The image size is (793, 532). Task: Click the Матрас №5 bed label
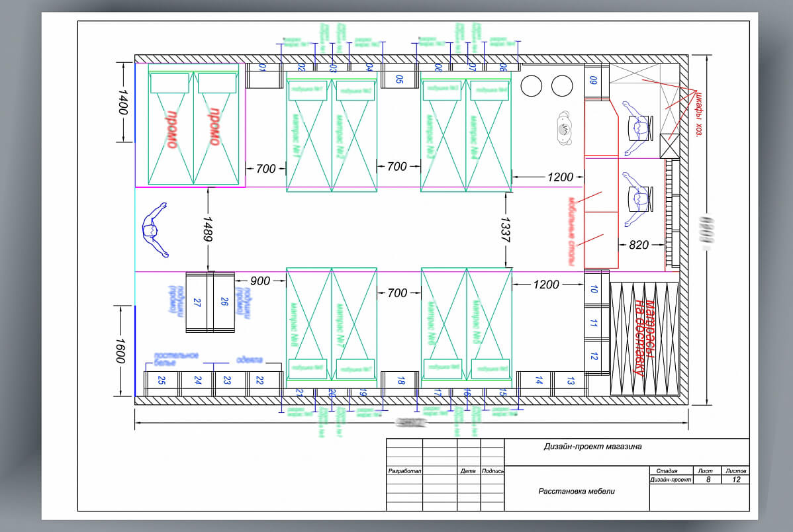coord(475,322)
